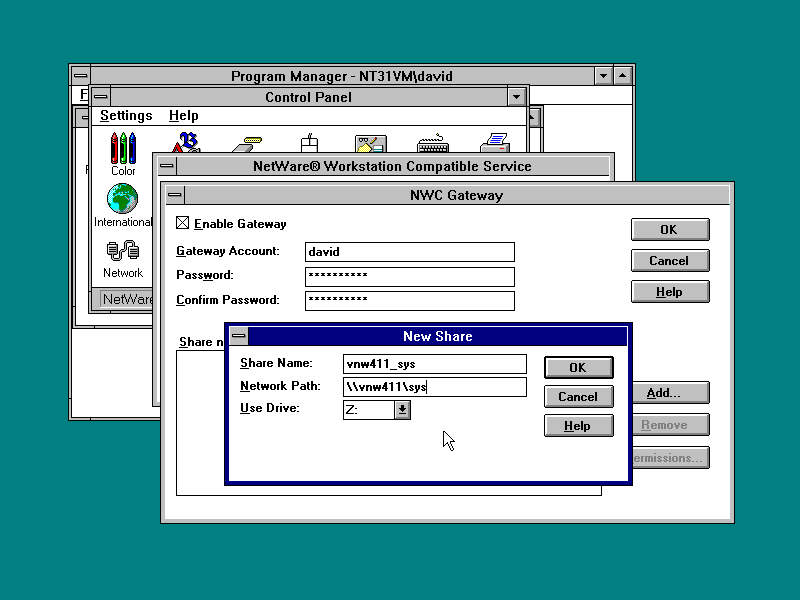Viewport: 800px width, 600px height.
Task: Click the Permissions... button in NWC Gateway
Action: pos(670,458)
